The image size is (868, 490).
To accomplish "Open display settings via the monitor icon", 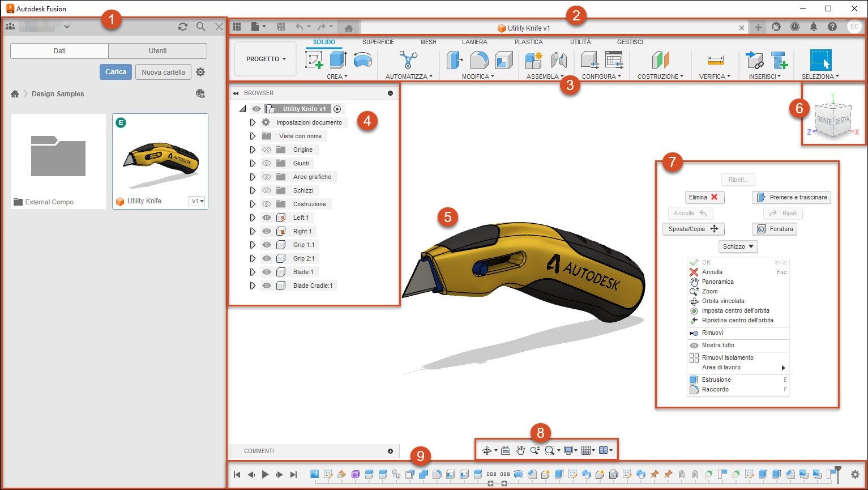I will click(567, 450).
